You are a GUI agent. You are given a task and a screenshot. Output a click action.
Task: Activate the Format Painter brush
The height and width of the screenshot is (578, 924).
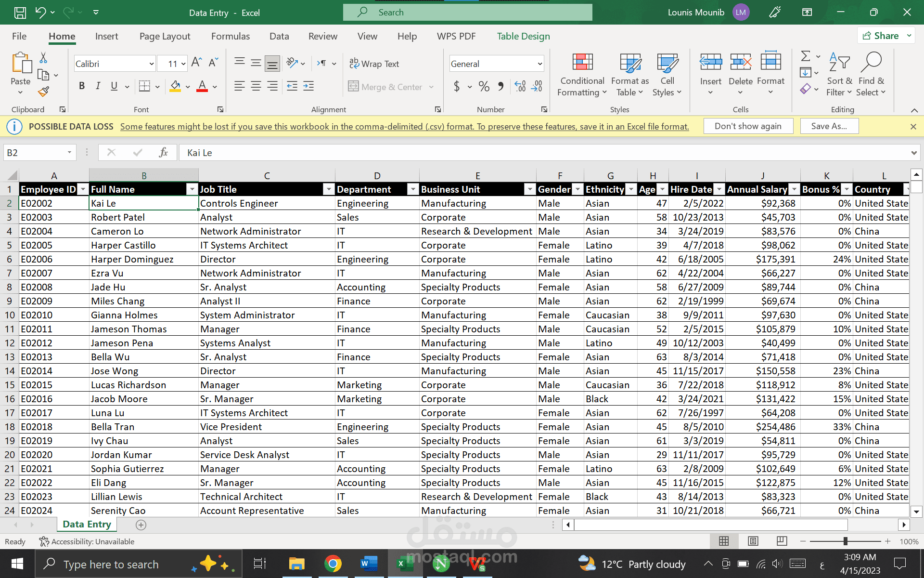click(43, 91)
